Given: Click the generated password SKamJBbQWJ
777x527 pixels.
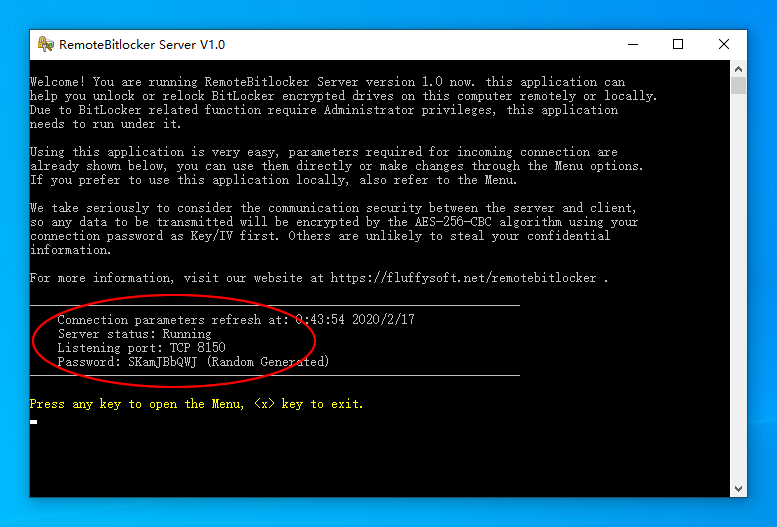Looking at the screenshot, I should tap(162, 362).
